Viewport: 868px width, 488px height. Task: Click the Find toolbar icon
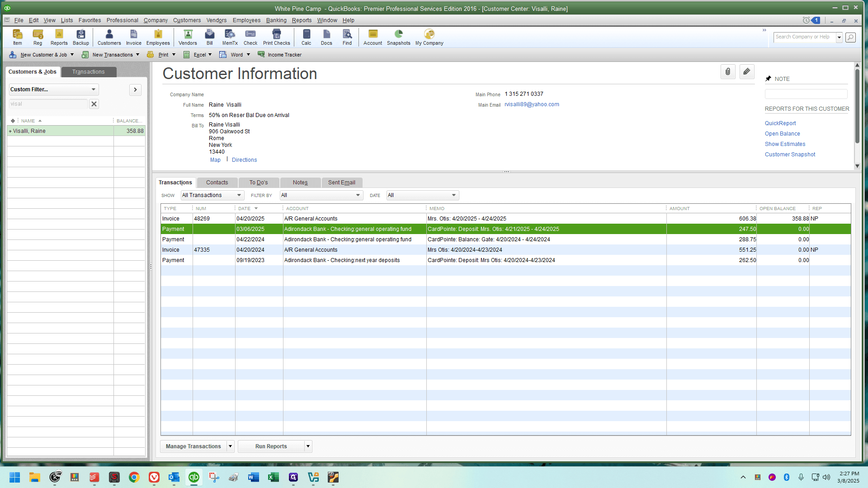pyautogui.click(x=347, y=37)
